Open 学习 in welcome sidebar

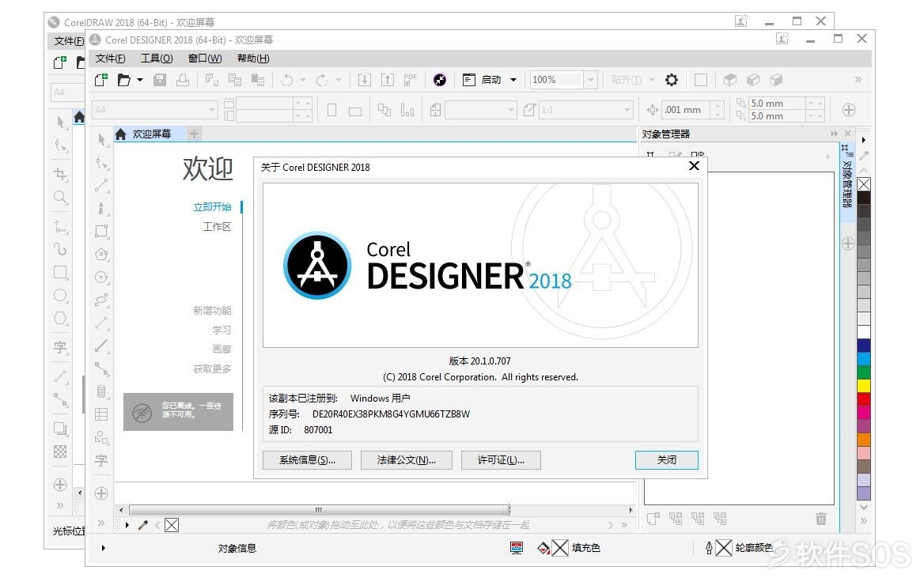(222, 330)
